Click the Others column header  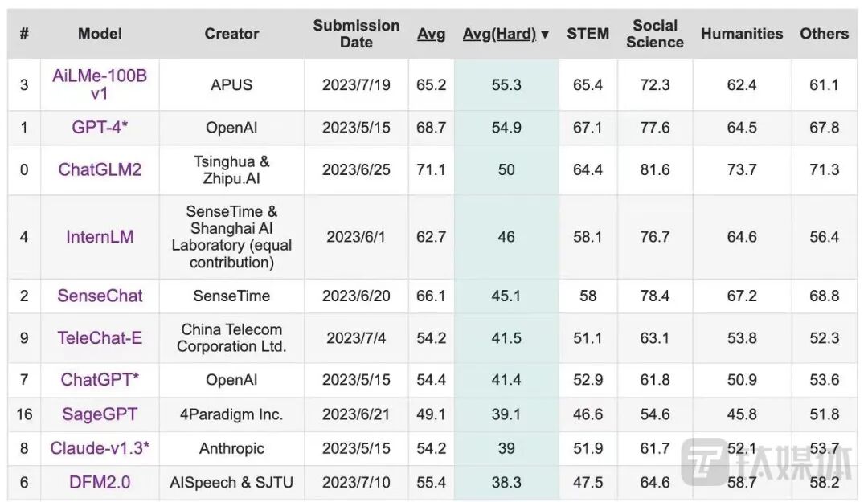pyautogui.click(x=824, y=34)
